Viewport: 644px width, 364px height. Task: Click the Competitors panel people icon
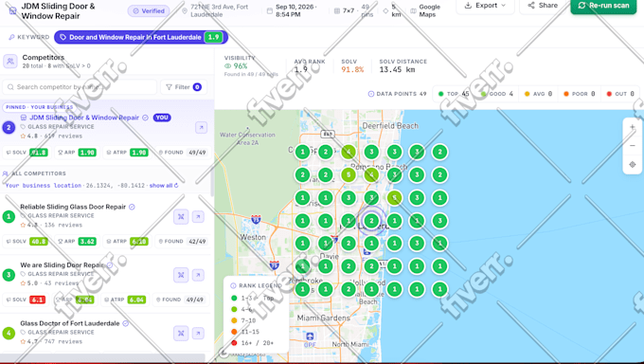pyautogui.click(x=10, y=62)
